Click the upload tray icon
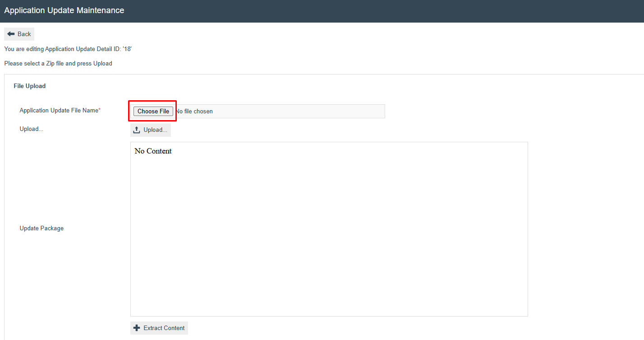The image size is (644, 340). [x=137, y=130]
